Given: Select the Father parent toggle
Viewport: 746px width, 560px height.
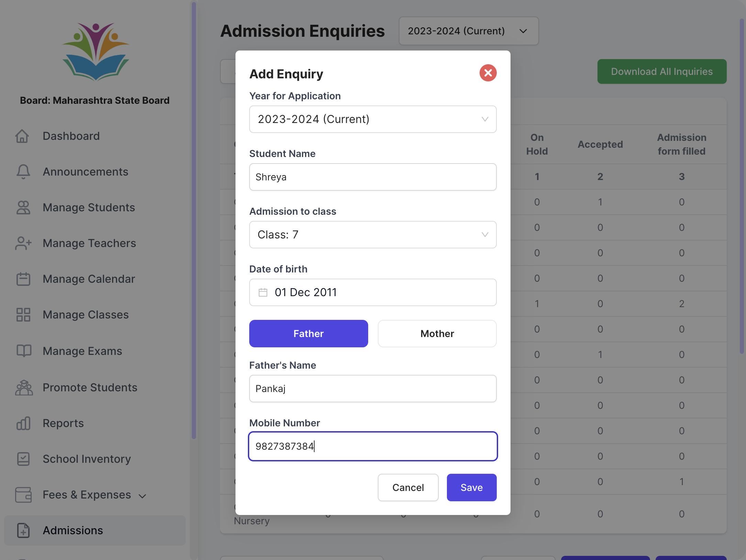Looking at the screenshot, I should [309, 334].
